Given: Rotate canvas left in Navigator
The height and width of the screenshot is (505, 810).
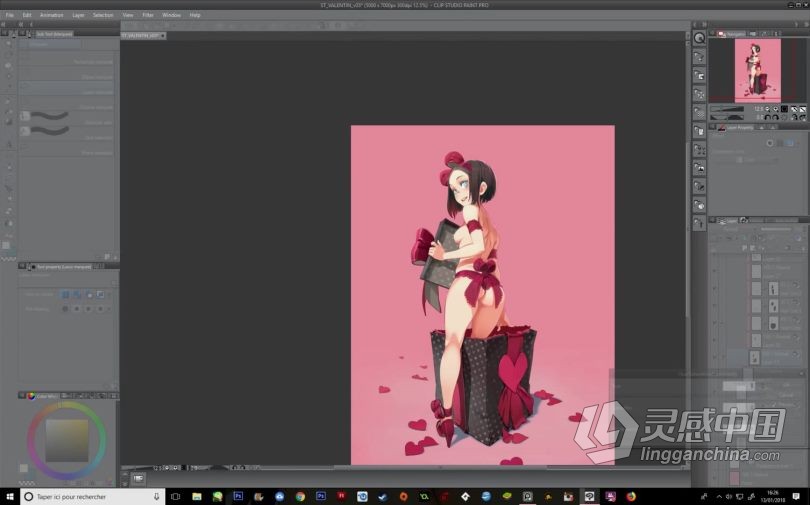Looking at the screenshot, I should tap(768, 117).
